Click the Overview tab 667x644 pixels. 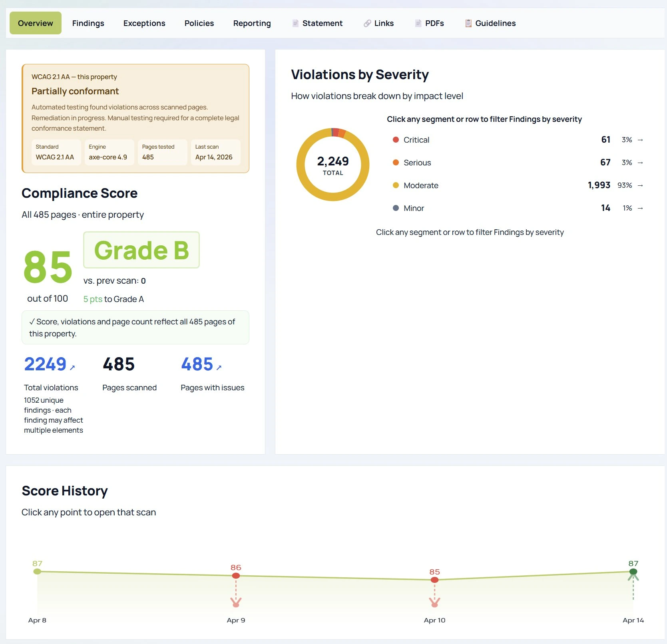35,23
